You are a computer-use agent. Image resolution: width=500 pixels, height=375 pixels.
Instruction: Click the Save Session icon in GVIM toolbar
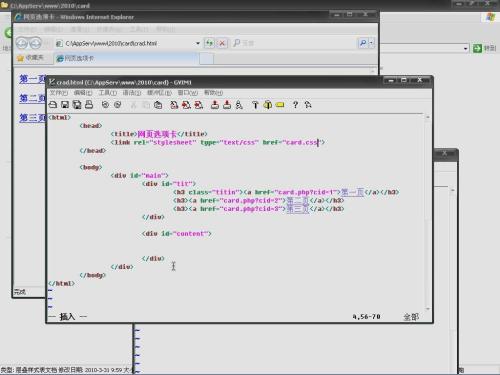[x=227, y=105]
